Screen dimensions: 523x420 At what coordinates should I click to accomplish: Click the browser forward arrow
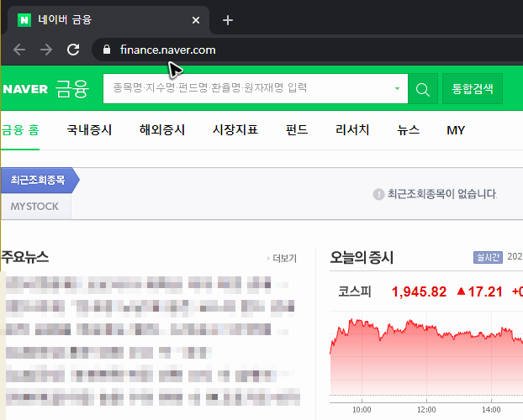[x=46, y=50]
